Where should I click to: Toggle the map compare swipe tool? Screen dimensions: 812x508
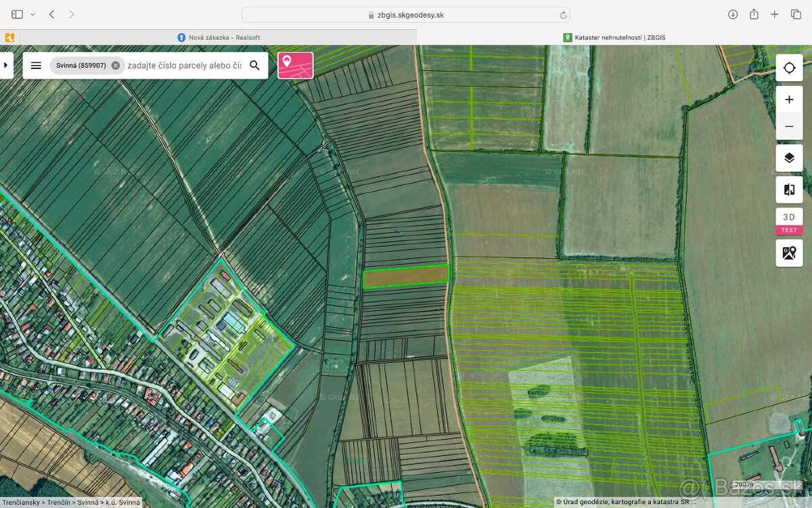point(789,190)
